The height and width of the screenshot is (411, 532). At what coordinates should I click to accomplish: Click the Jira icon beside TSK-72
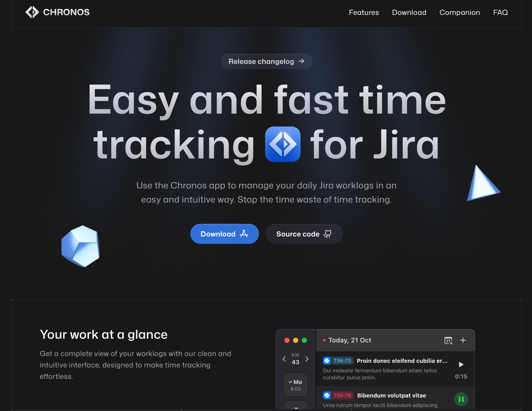[327, 361]
